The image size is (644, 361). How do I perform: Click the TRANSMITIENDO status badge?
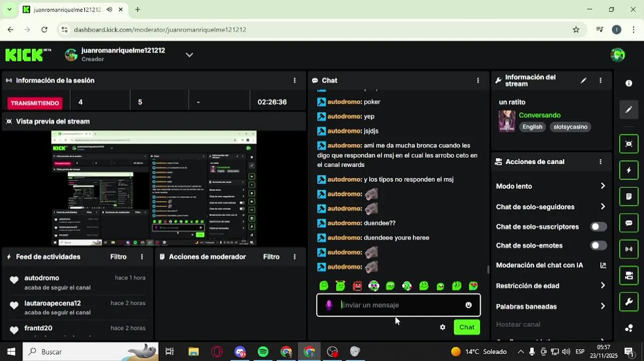coord(35,103)
